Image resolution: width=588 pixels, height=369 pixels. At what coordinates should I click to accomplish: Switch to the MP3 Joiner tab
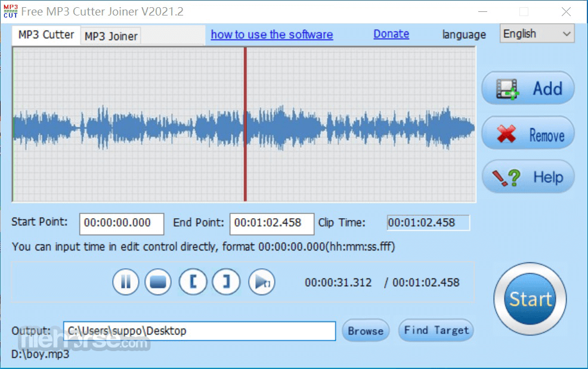(x=111, y=36)
